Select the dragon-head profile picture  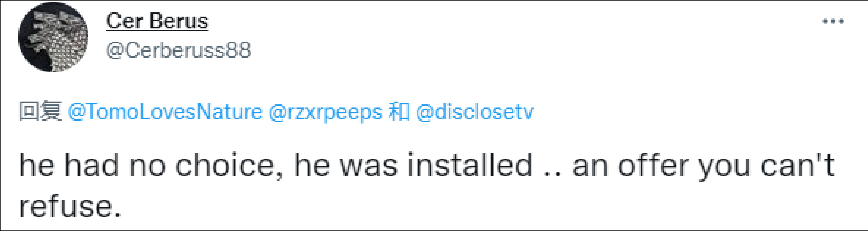click(53, 37)
